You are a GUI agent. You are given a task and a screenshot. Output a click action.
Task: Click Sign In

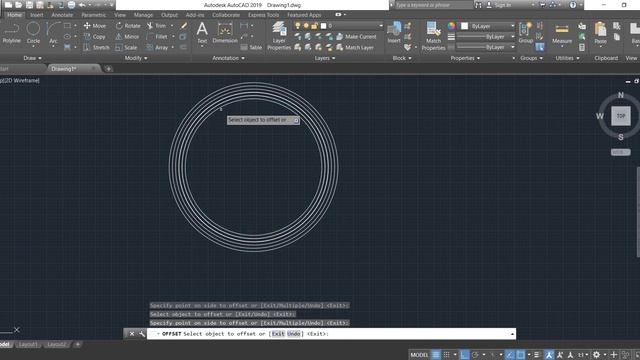click(499, 5)
